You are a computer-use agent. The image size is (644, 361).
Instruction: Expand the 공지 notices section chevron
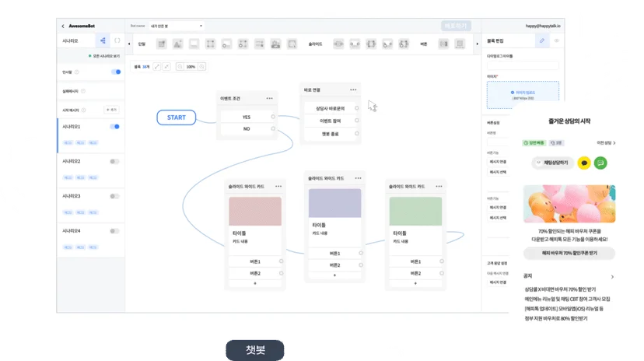click(612, 277)
